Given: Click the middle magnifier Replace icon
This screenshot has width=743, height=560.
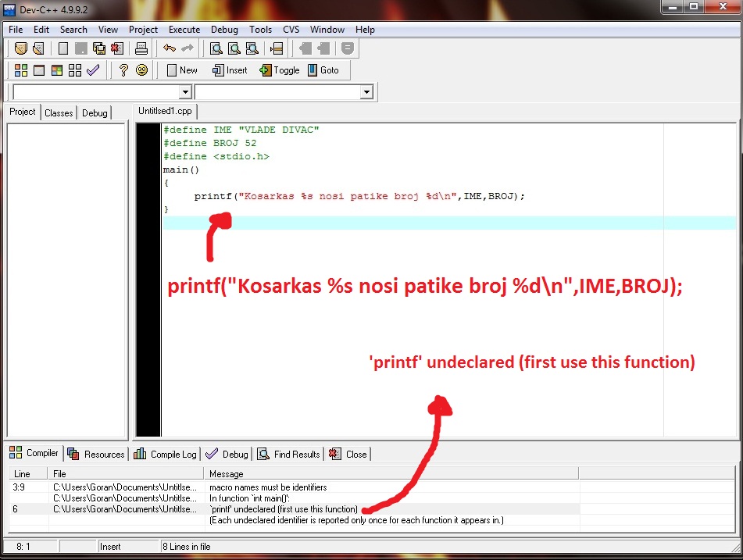Looking at the screenshot, I should point(234,48).
